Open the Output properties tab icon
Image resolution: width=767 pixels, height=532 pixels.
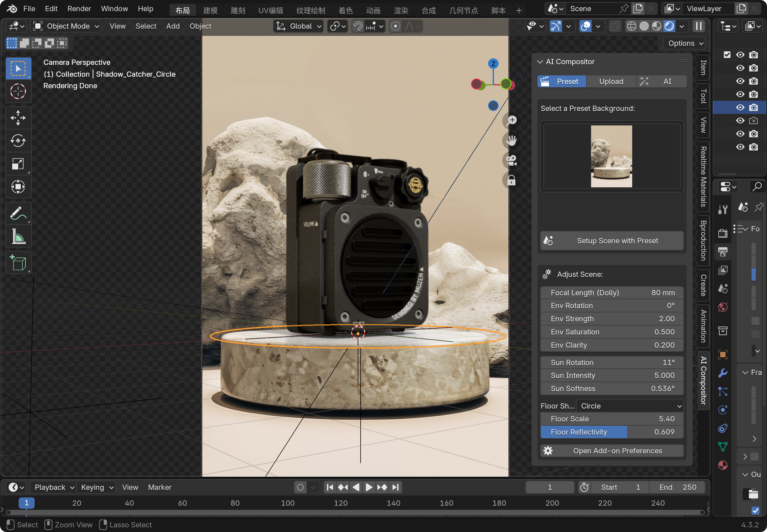coord(723,252)
